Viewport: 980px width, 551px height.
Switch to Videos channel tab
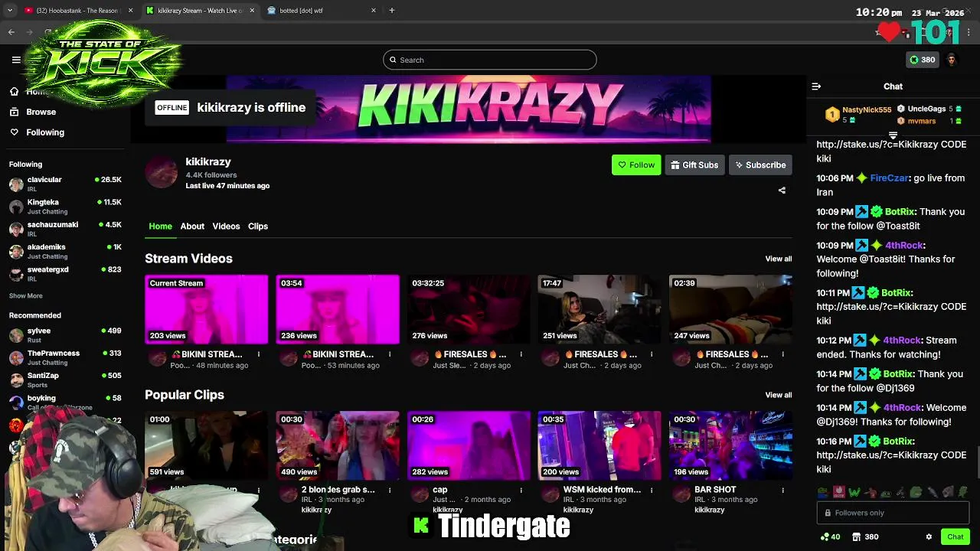(226, 227)
